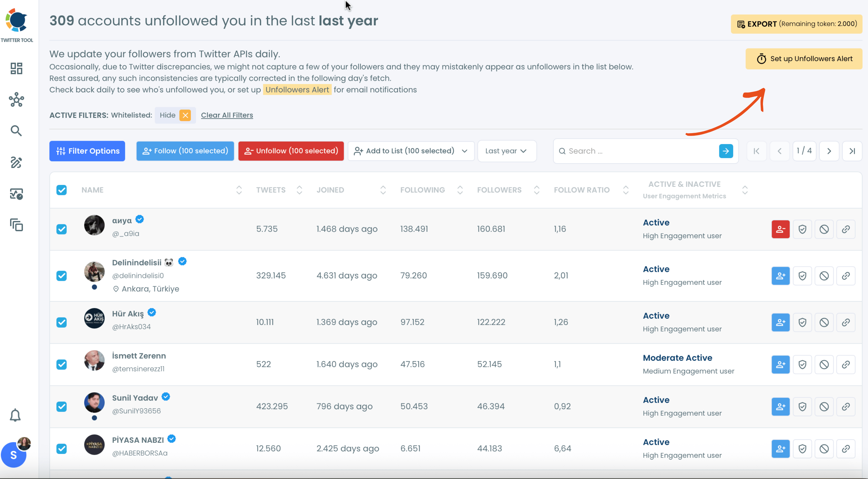Block Hür Akış with the block icon

pos(824,322)
